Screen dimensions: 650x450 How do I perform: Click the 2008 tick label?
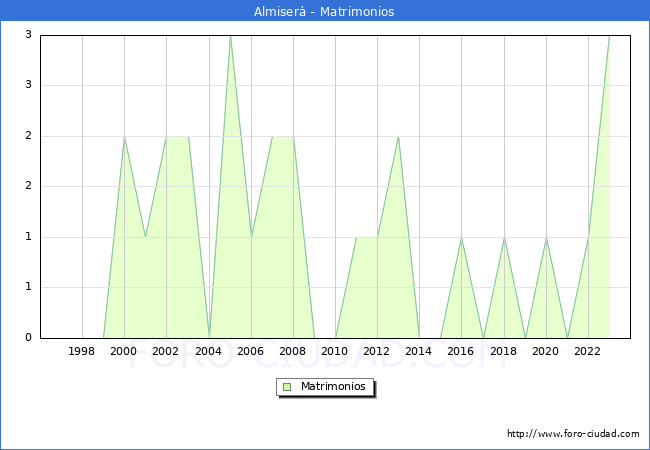tap(293, 351)
